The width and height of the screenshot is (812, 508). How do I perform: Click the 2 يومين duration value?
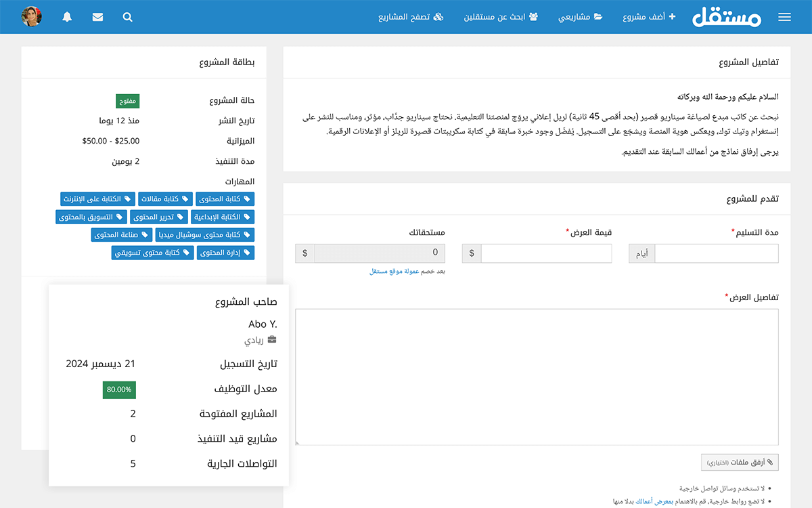coord(126,161)
